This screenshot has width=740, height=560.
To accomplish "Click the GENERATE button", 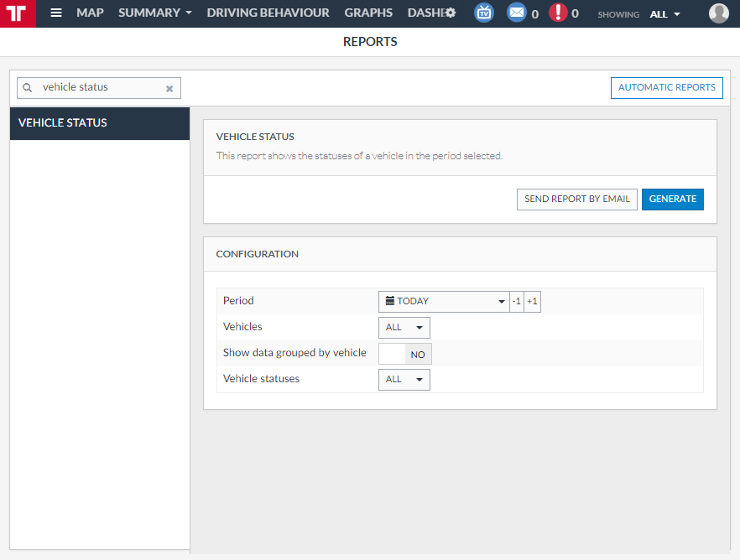I will 672,199.
